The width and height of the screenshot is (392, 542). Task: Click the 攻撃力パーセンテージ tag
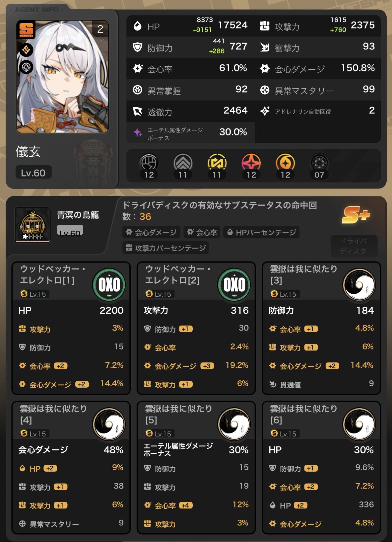click(x=165, y=248)
